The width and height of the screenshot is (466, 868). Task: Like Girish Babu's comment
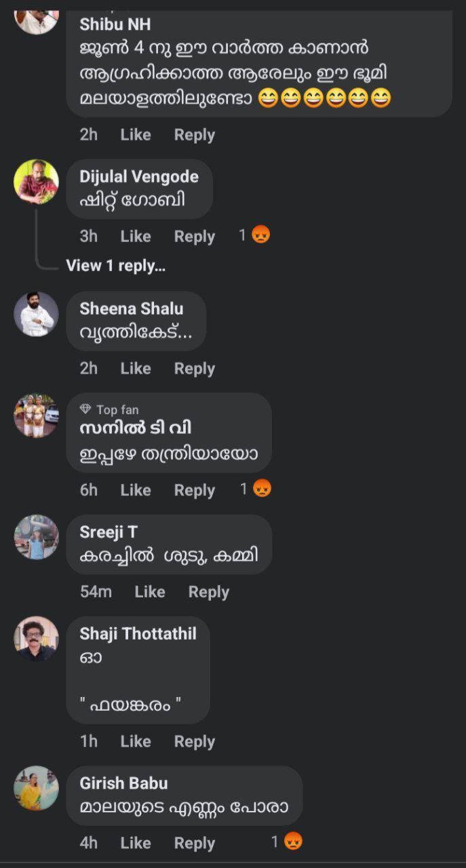[x=136, y=843]
